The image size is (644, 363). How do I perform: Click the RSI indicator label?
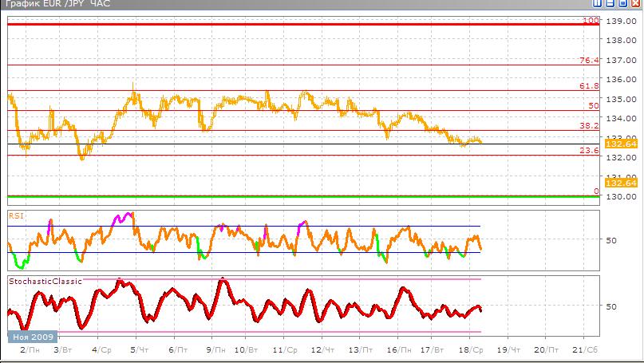point(15,215)
